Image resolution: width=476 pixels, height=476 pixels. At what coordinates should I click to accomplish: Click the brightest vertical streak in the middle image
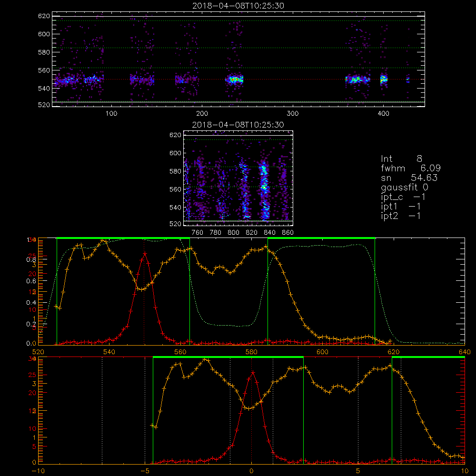point(264,191)
